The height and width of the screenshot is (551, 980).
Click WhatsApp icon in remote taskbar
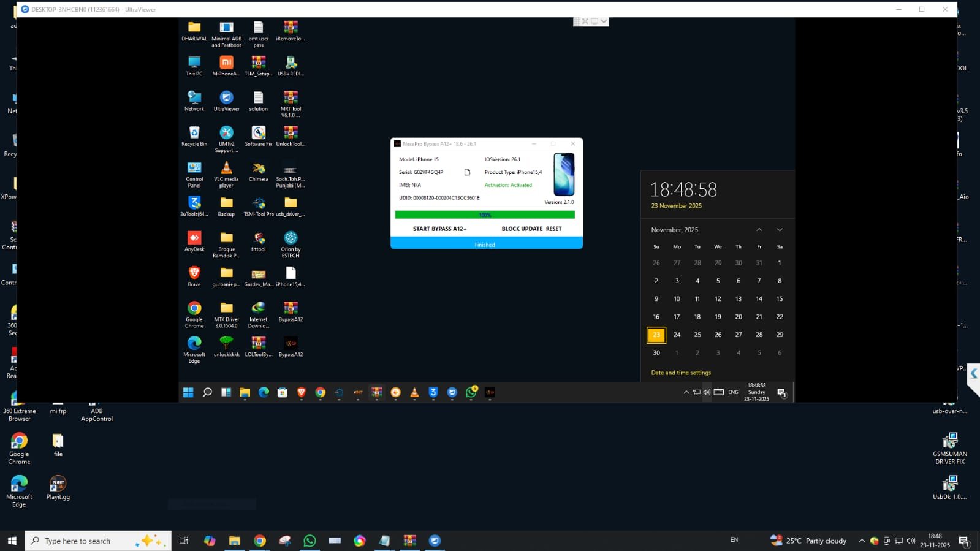pyautogui.click(x=471, y=393)
